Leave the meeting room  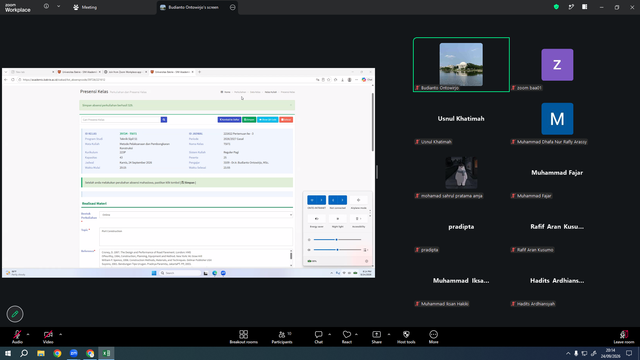click(624, 337)
